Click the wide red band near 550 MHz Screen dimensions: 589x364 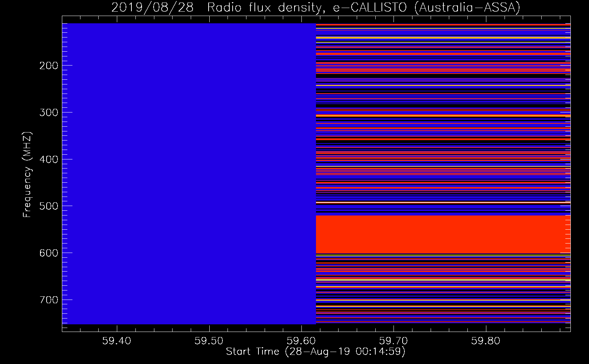click(x=443, y=234)
